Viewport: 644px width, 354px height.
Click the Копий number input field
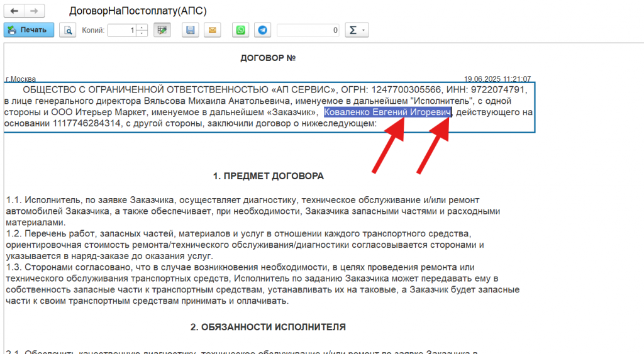[x=122, y=30]
